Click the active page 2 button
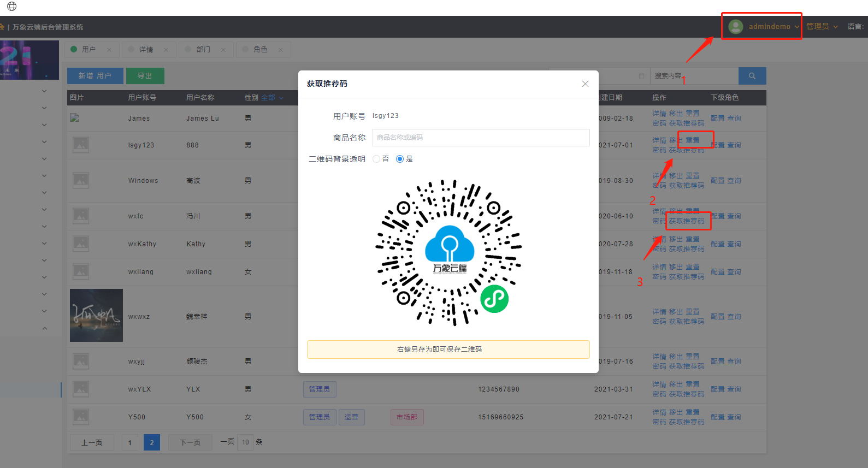The height and width of the screenshot is (468, 868). [152, 442]
